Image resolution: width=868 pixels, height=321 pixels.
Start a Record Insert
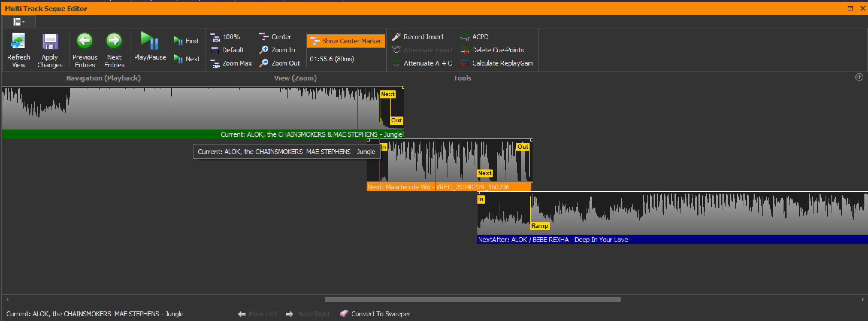pyautogui.click(x=418, y=37)
